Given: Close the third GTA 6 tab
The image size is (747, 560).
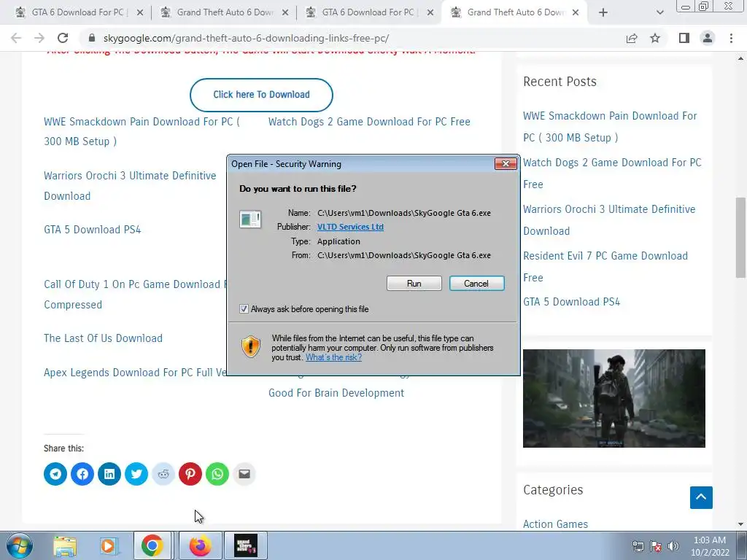Looking at the screenshot, I should [430, 13].
